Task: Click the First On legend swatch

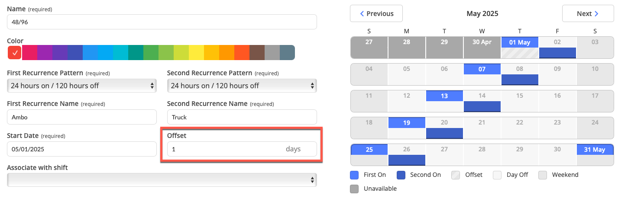Action: click(x=354, y=175)
